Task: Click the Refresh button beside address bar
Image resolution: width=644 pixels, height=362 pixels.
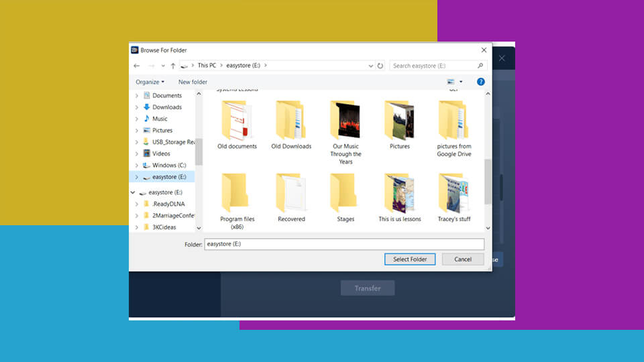Action: (380, 66)
